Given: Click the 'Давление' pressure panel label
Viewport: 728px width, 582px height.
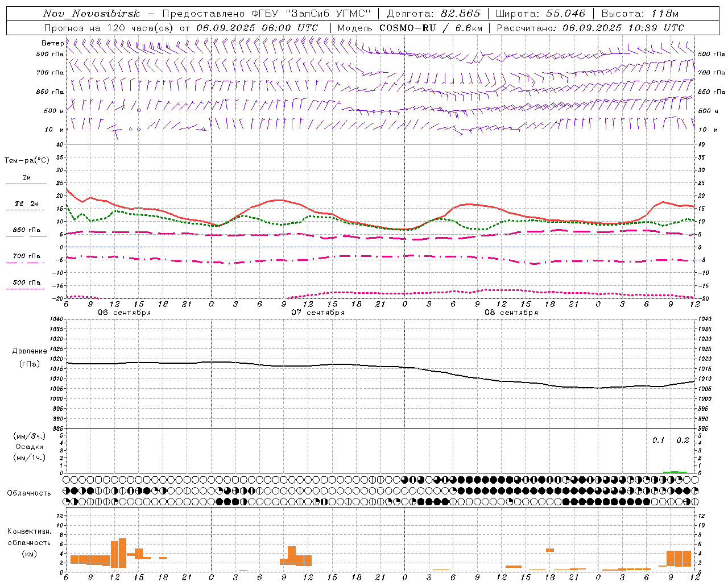Looking at the screenshot, I should pyautogui.click(x=30, y=351).
